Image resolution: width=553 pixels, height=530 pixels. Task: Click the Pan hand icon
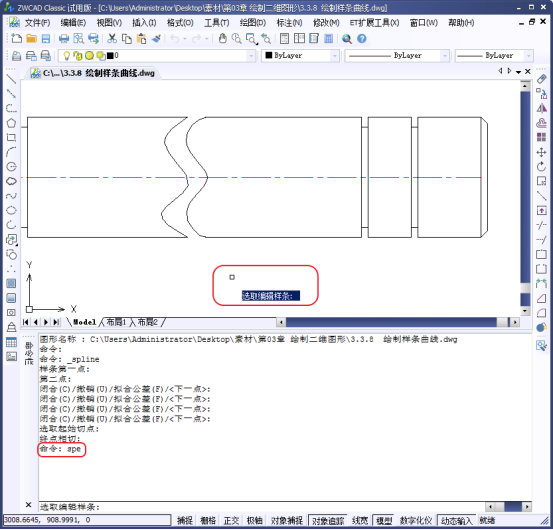(x=222, y=39)
